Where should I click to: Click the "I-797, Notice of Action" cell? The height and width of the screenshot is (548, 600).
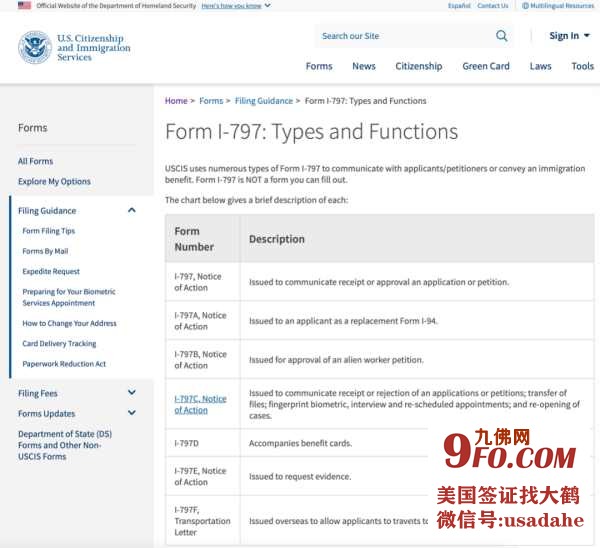point(203,282)
